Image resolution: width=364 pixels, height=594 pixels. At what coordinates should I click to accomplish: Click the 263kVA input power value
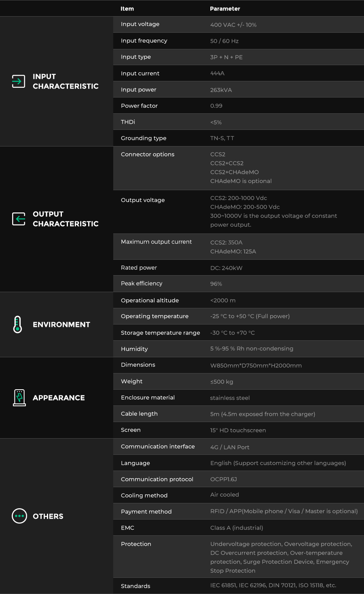[x=221, y=90]
